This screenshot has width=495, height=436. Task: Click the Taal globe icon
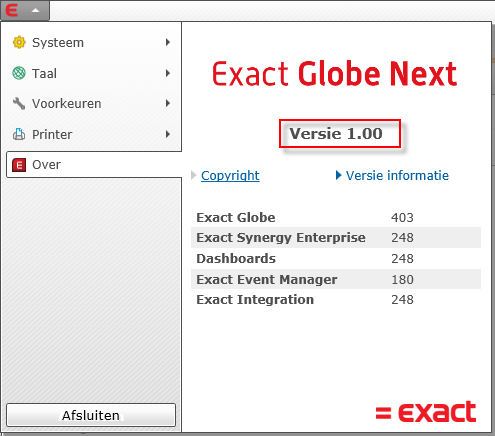pyautogui.click(x=19, y=73)
